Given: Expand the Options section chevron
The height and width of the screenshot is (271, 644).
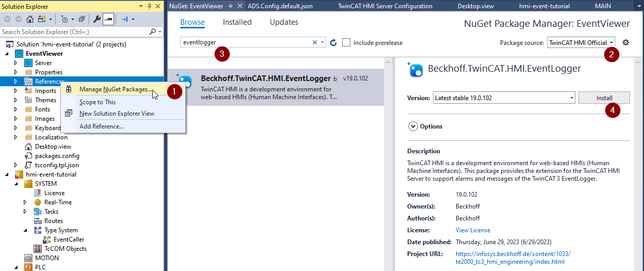Looking at the screenshot, I should point(413,126).
